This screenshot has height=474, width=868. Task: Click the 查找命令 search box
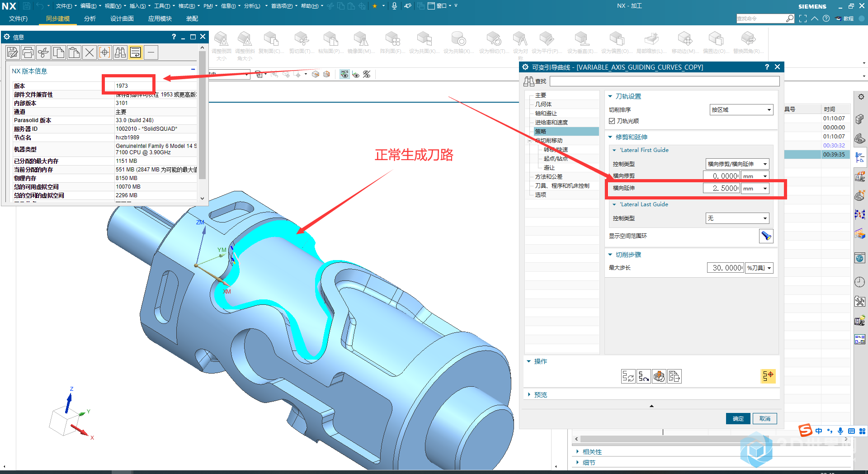click(x=761, y=19)
